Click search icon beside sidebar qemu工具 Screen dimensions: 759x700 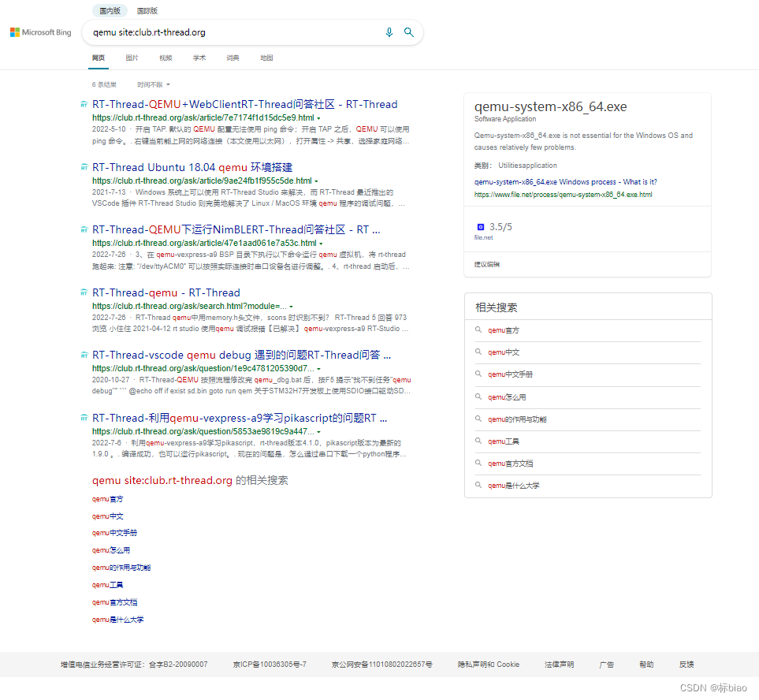click(x=478, y=441)
